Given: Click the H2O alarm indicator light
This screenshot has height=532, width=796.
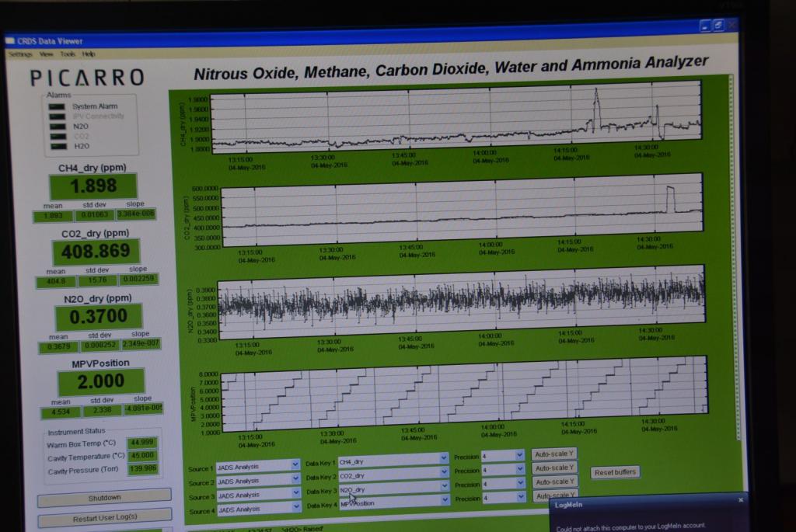Looking at the screenshot, I should (x=57, y=145).
